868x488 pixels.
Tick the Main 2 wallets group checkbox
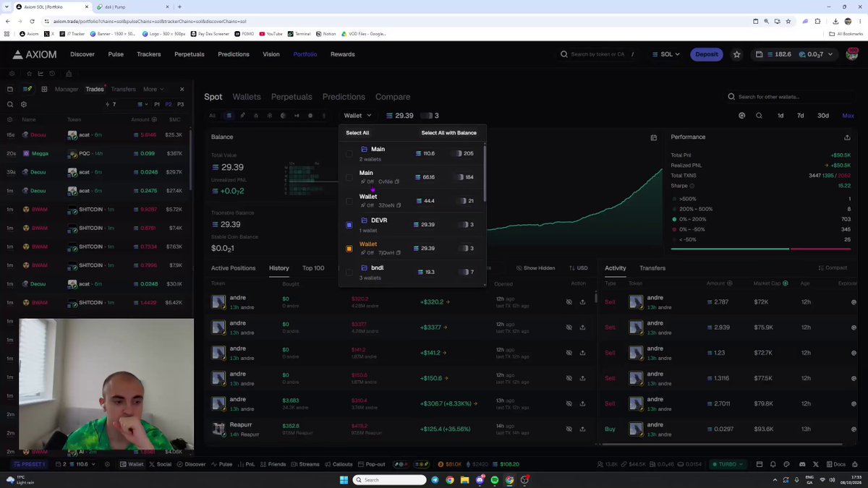tap(349, 153)
